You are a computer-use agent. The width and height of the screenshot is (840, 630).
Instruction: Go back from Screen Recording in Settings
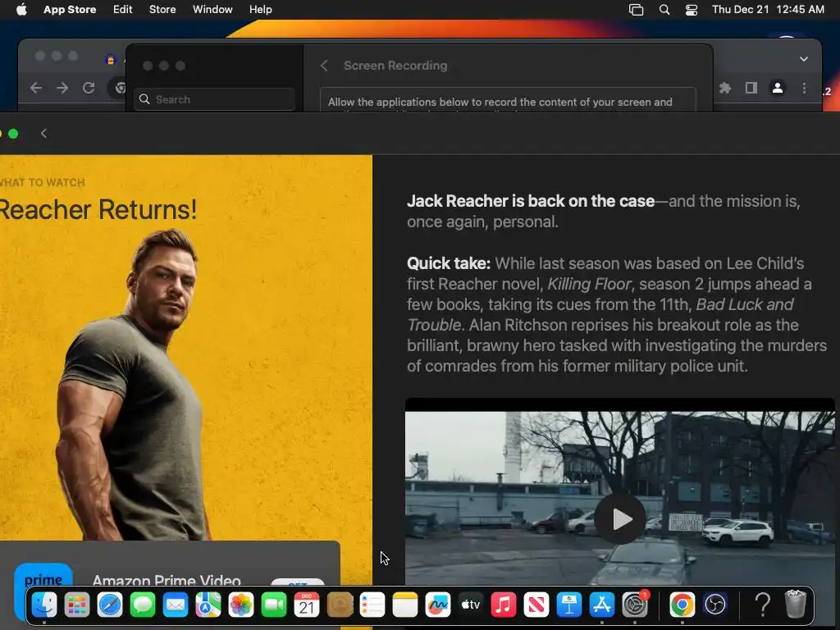pyautogui.click(x=324, y=66)
